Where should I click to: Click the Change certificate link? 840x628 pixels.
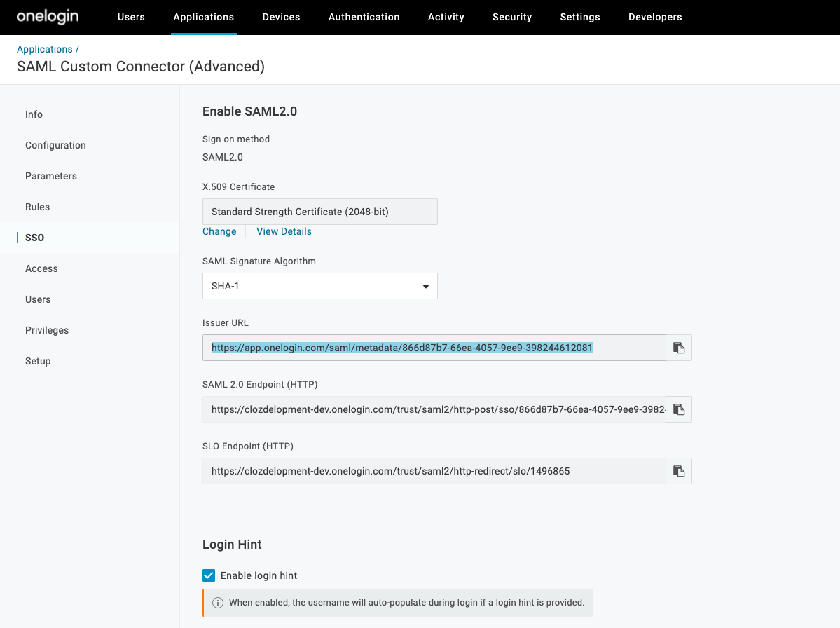(x=219, y=231)
